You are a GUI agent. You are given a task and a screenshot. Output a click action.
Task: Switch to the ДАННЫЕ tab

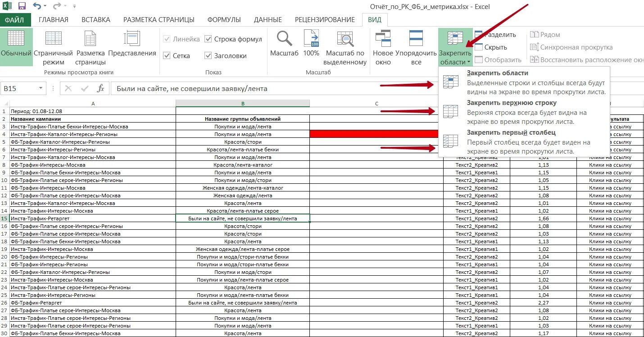(268, 20)
